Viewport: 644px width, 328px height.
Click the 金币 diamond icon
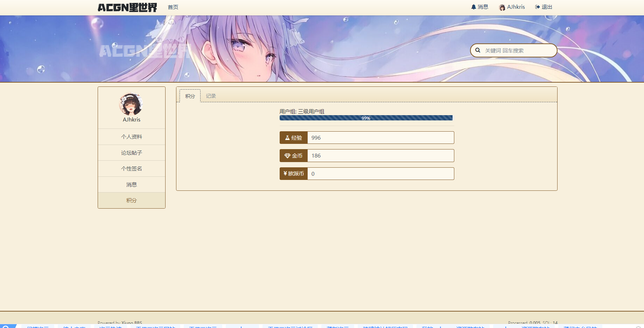tap(287, 156)
